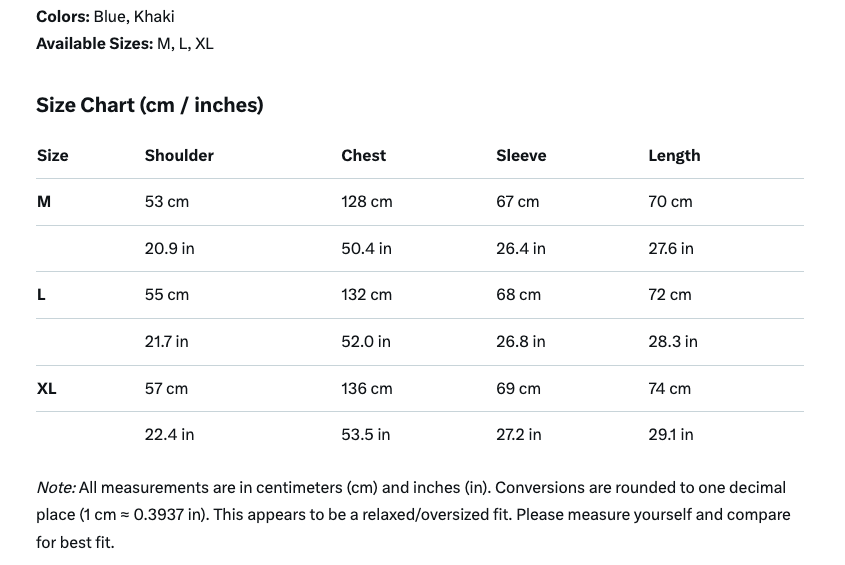Viewport: 845px width, 565px height.
Task: Click the italic Note text
Action: (x=56, y=488)
